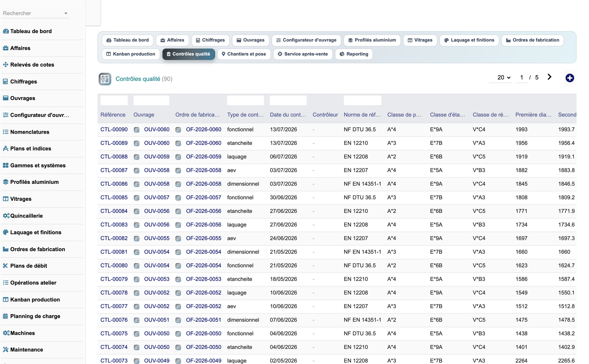
Task: Click the Ouvrage filter field
Action: [151, 100]
